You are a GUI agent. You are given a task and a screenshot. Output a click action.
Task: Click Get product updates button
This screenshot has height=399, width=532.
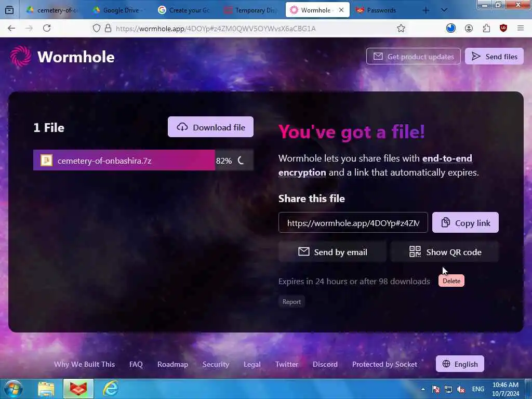(413, 56)
